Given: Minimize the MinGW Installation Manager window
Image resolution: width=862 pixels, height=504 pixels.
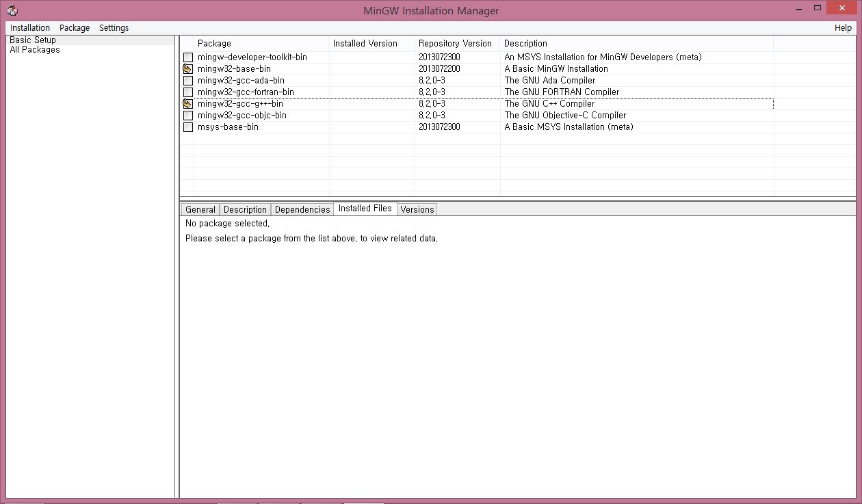Looking at the screenshot, I should tap(800, 9).
